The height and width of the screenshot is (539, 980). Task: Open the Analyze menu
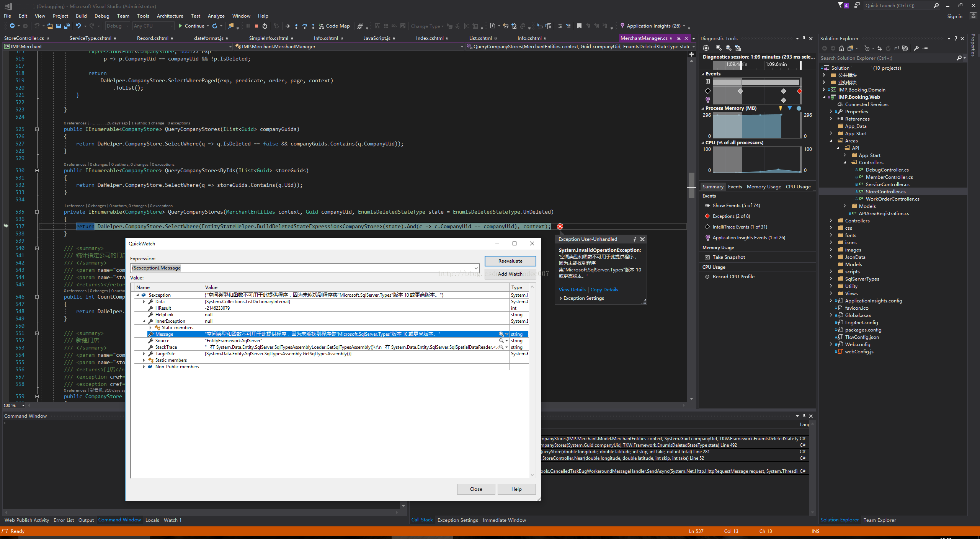coord(216,16)
